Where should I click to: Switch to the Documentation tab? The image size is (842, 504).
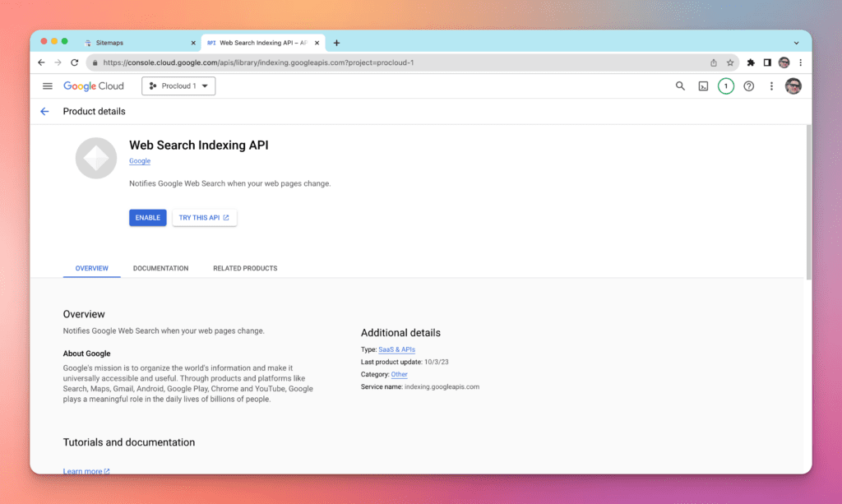pos(160,269)
